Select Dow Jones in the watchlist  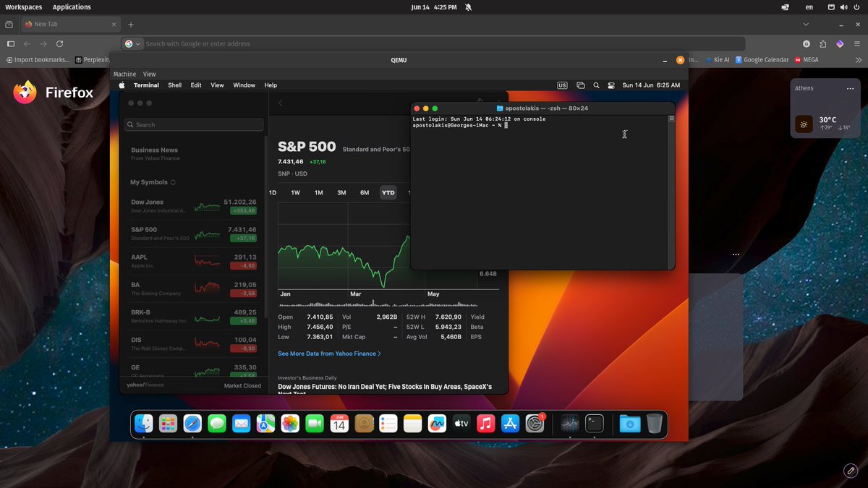tap(193, 206)
